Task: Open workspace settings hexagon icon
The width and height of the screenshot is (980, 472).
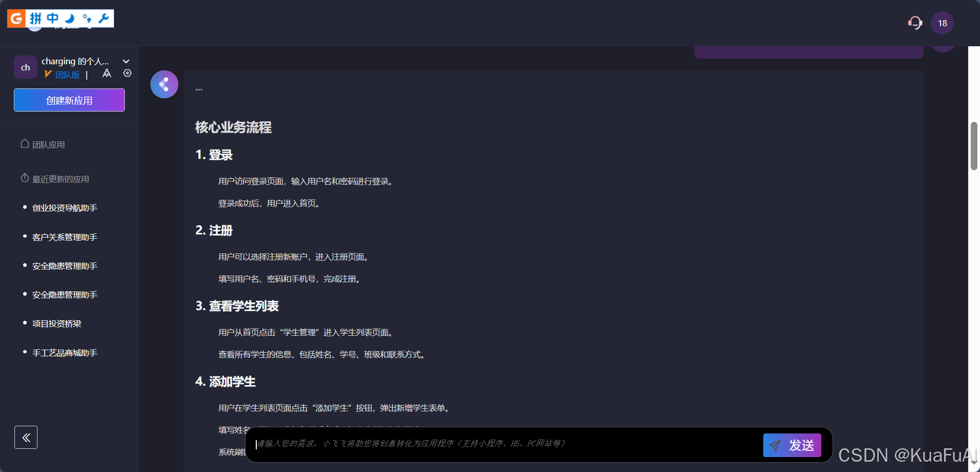Action: (127, 74)
